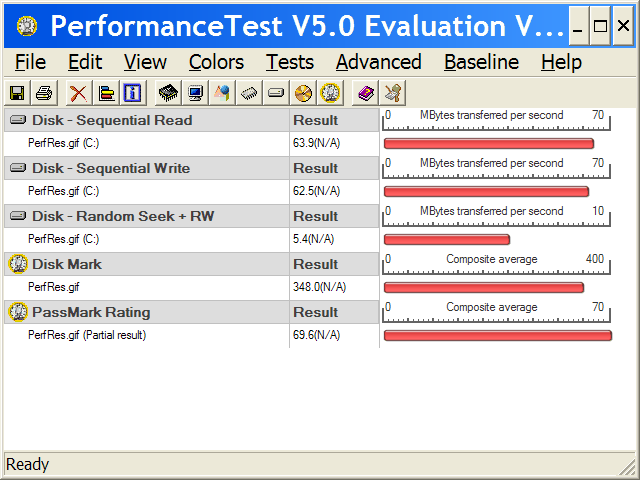Click PerfRes.gif (C:) under Random Seek + RW
The width and height of the screenshot is (640, 480).
63,239
